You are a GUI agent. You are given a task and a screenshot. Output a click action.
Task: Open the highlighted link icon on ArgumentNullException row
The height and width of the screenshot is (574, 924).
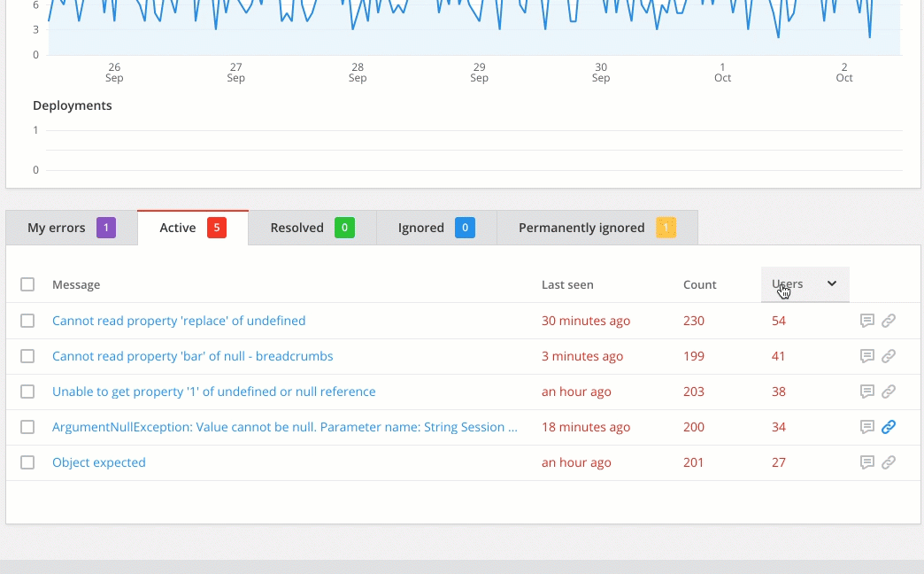889,427
